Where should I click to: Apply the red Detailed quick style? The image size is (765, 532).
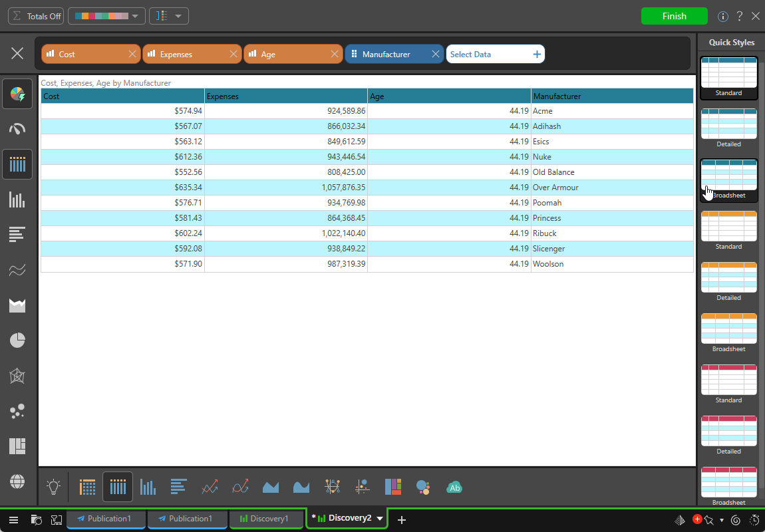point(729,436)
